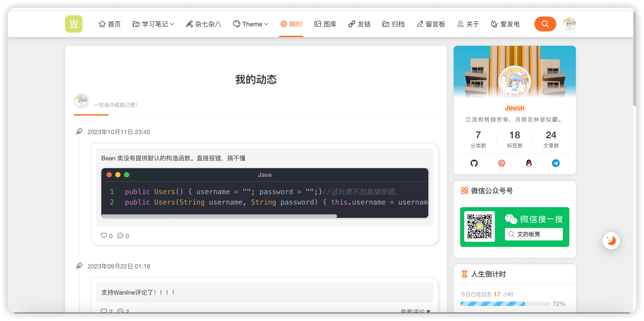Viewport: 644px width, 321px height.
Task: Open the 杂七杂八 section
Action: [203, 24]
